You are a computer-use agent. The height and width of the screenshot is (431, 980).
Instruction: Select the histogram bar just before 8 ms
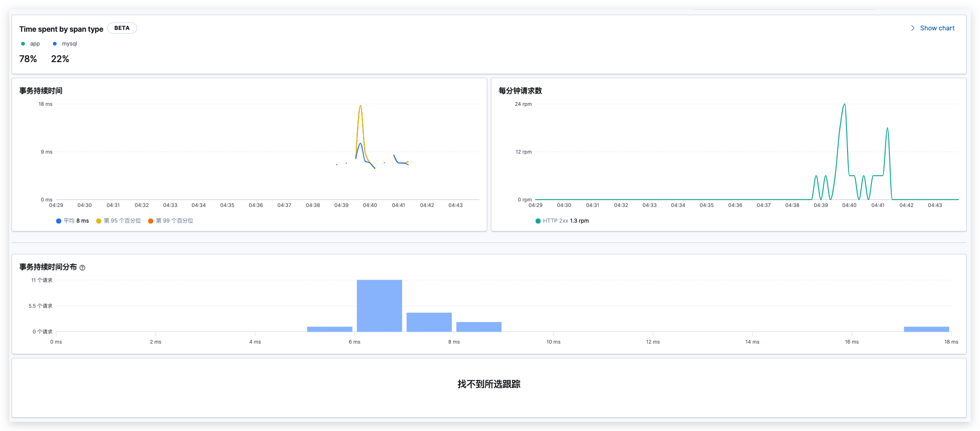coord(429,322)
